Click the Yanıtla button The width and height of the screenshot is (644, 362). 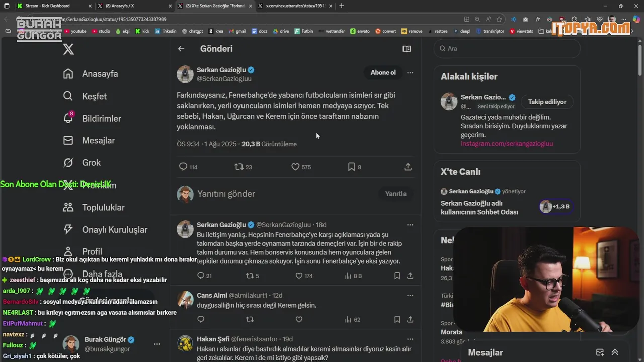tap(395, 194)
